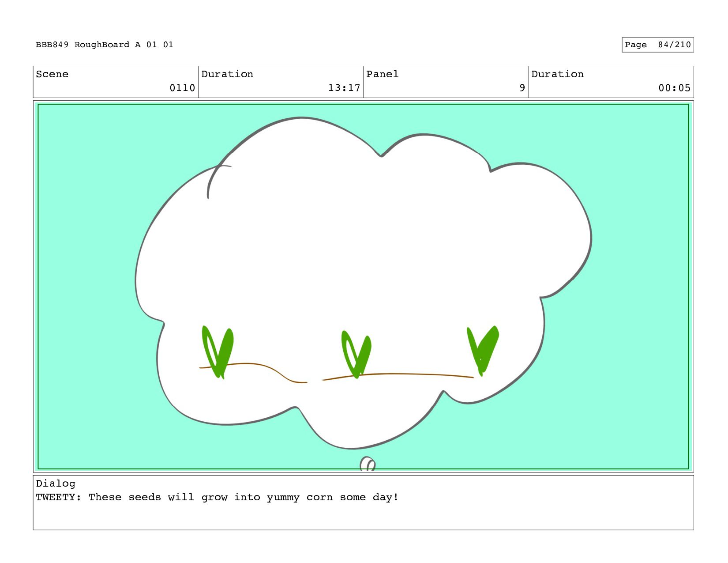Click the Scene header label

(x=52, y=74)
